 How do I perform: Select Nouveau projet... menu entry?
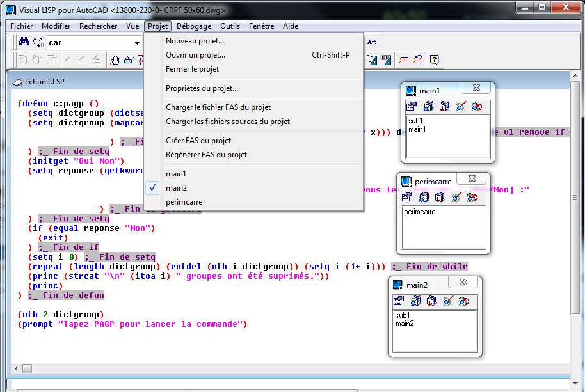coord(253,41)
